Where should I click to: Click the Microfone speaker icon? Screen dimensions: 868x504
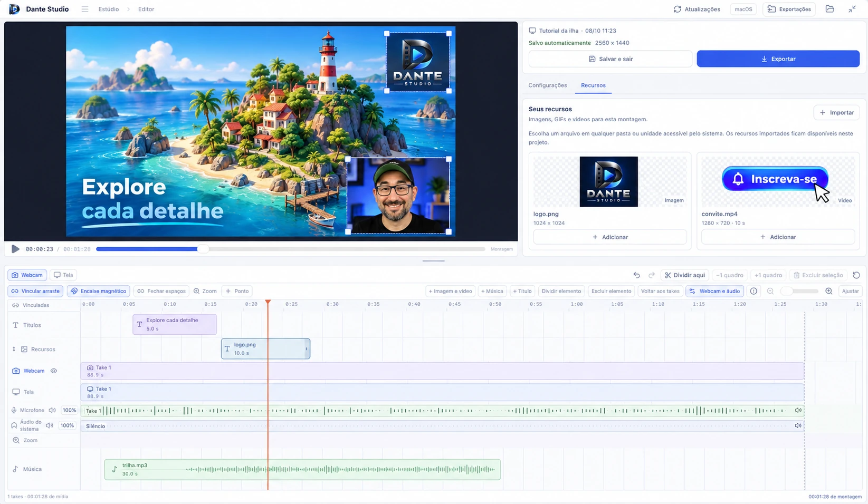tap(52, 410)
